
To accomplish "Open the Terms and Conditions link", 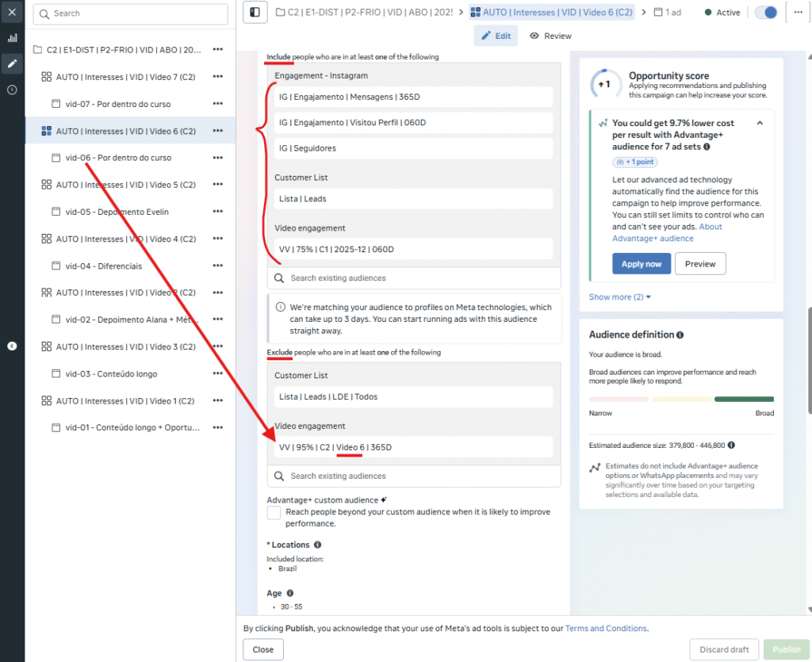I will [606, 628].
